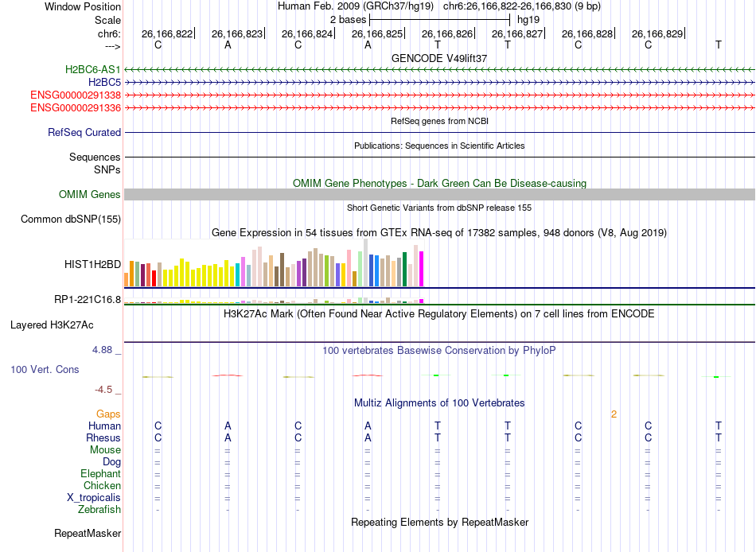The image size is (756, 552).
Task: Click the Basewise Conservation by PhyloP title
Action: pos(439,351)
